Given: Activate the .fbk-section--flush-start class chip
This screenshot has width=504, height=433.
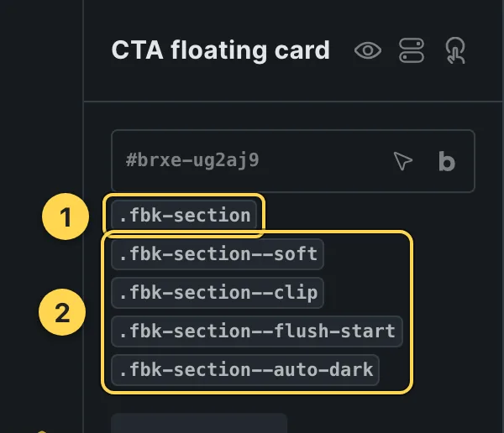Looking at the screenshot, I should tap(257, 331).
